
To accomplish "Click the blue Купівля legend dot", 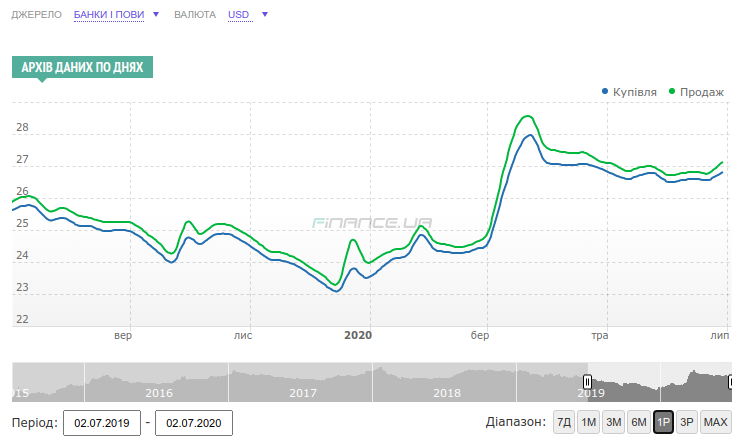I will coord(605,92).
